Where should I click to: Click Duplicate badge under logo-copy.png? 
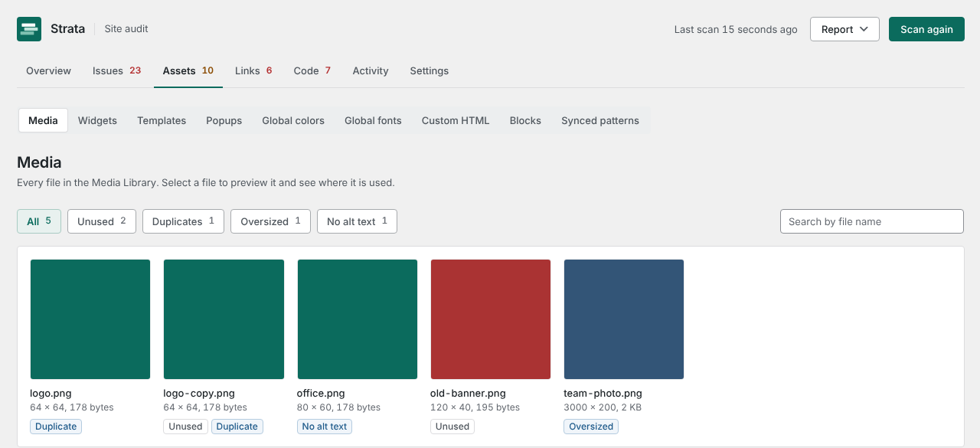tap(237, 427)
